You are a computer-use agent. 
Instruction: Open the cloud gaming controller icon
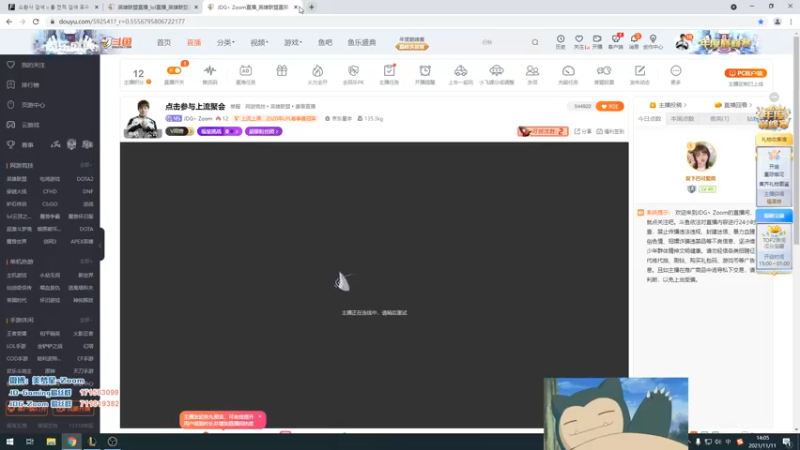(x=11, y=124)
